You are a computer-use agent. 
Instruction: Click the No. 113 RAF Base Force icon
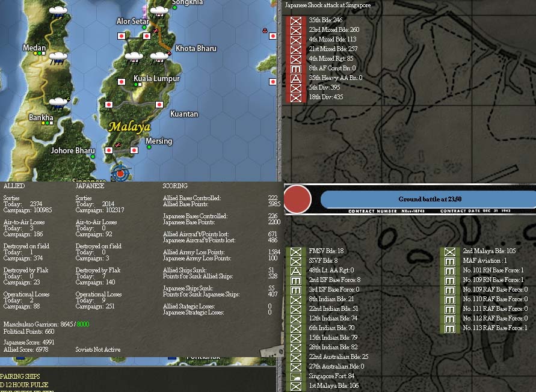tap(450, 328)
